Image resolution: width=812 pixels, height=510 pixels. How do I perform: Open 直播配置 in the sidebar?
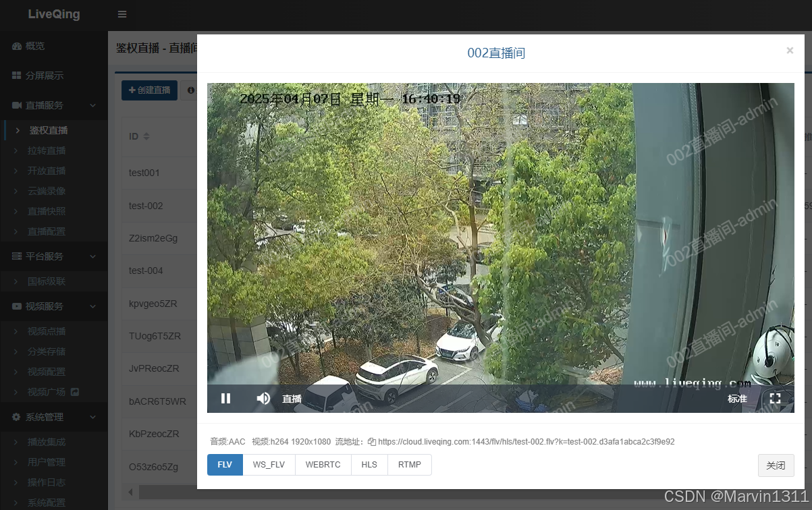(54, 231)
